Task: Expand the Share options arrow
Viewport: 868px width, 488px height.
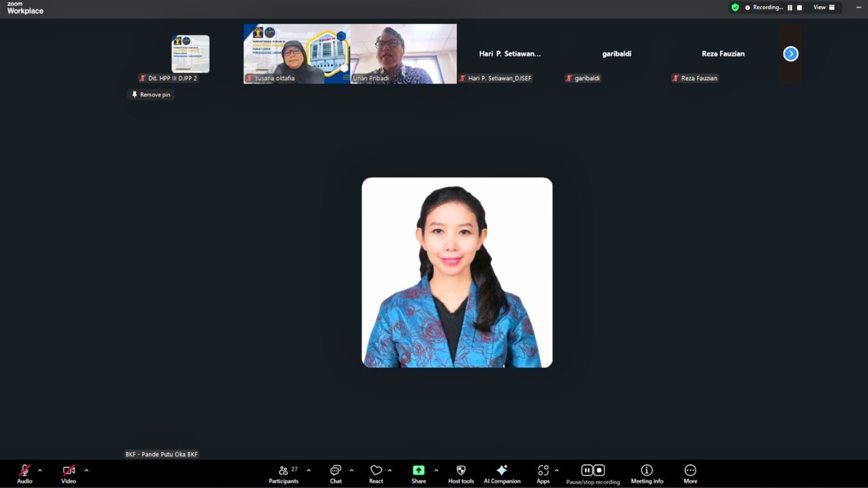Action: point(436,470)
